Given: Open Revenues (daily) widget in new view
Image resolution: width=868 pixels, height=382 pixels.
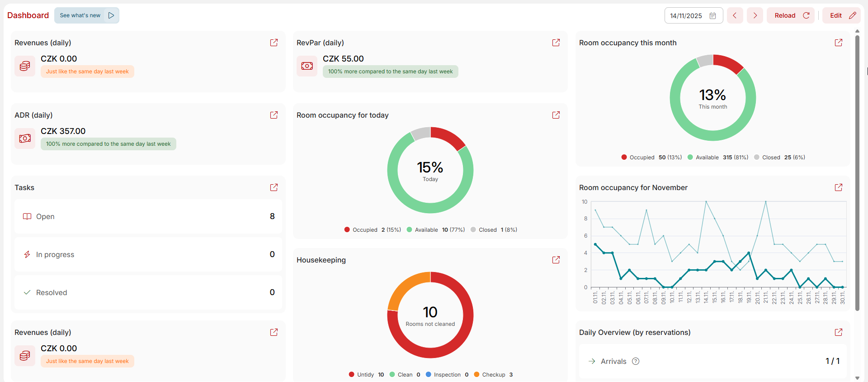Looking at the screenshot, I should click(274, 43).
